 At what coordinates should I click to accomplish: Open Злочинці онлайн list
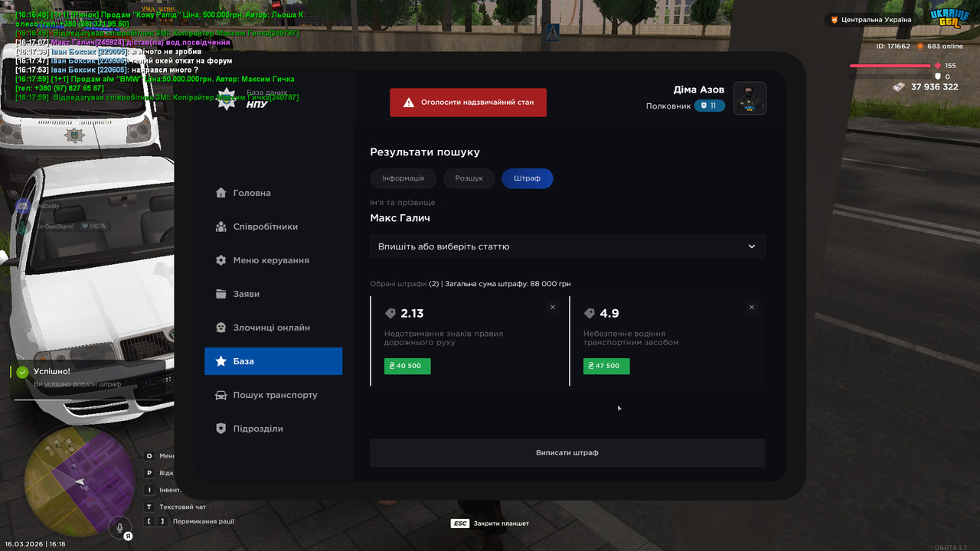(273, 328)
